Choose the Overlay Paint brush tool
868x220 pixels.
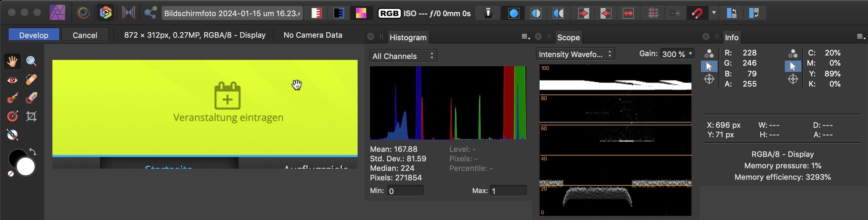coord(12,98)
